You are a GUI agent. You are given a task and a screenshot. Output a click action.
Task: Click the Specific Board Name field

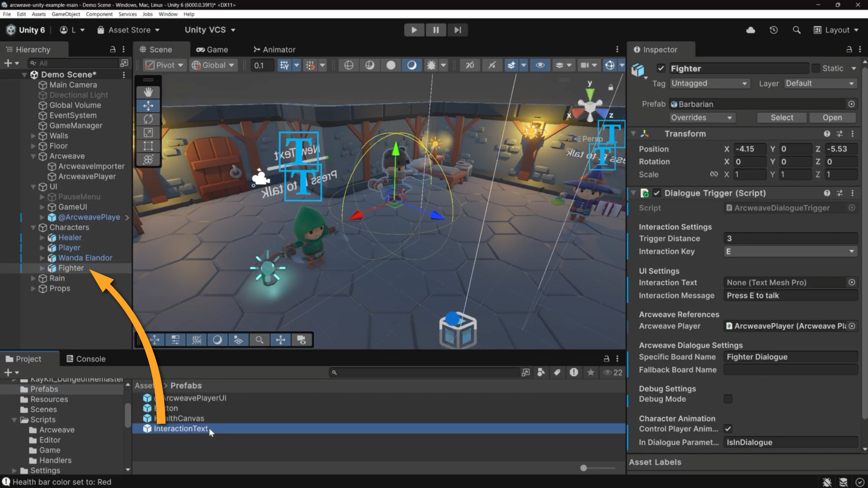tap(790, 357)
